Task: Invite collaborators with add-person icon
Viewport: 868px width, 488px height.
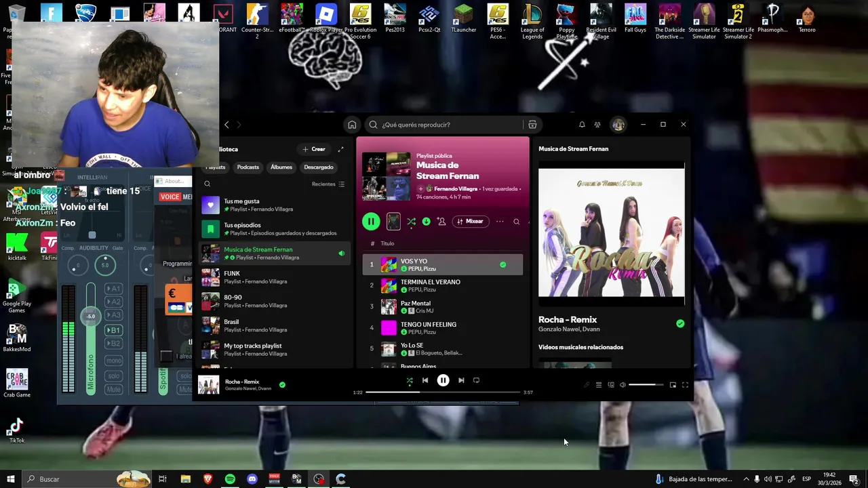Action: coord(441,221)
